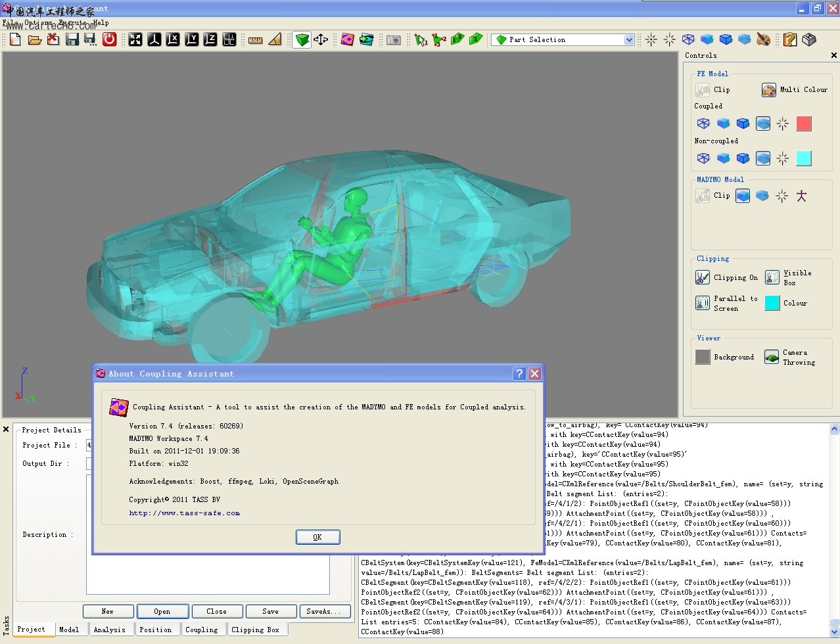Toggle wireframe display for Non-coupled FE parts

703,158
